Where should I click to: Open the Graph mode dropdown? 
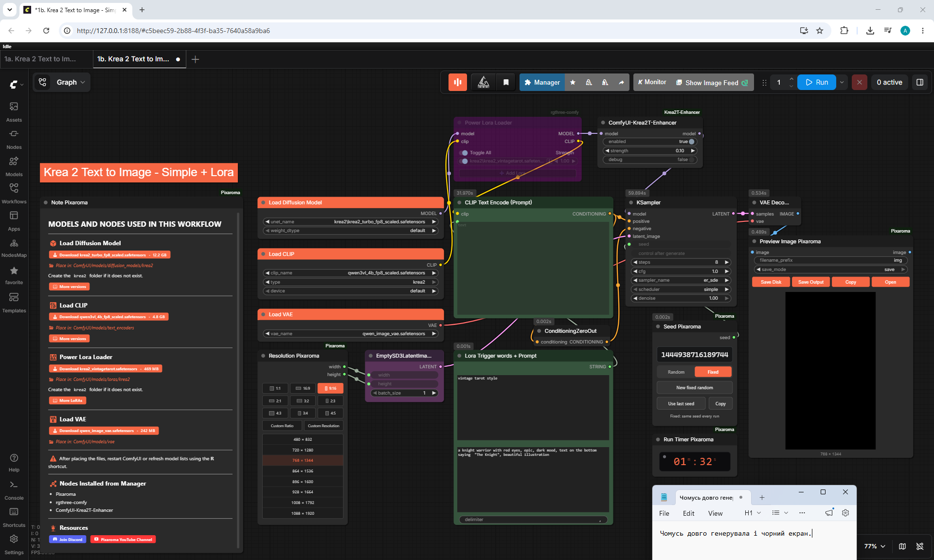coord(62,82)
